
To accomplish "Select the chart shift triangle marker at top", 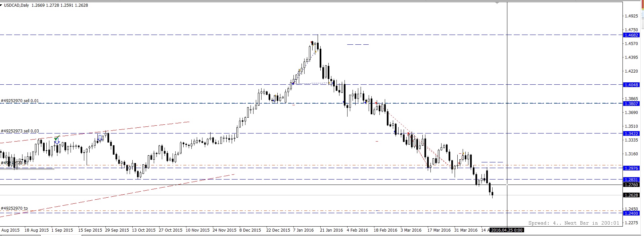I will click(497, 3).
